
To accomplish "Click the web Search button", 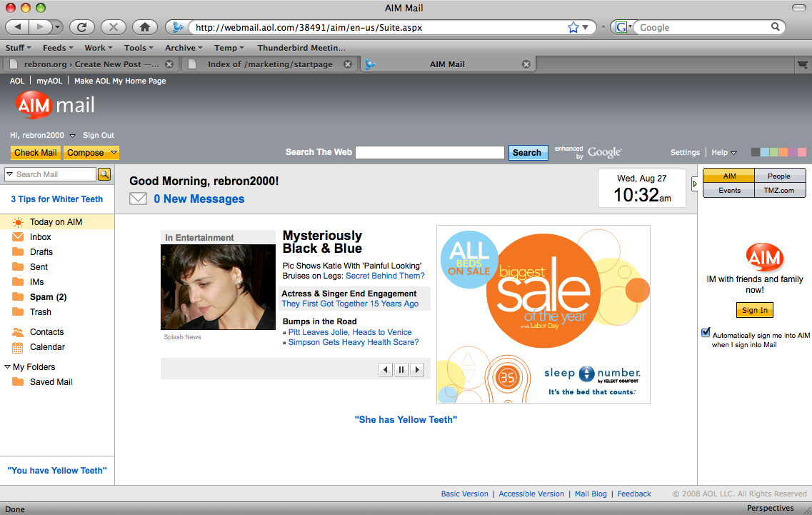I will (x=527, y=152).
